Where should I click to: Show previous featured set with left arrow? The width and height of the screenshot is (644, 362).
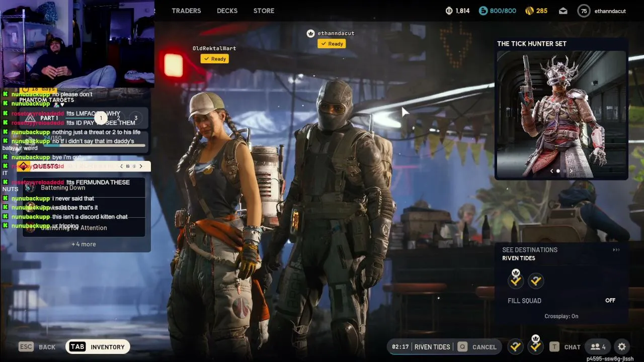(x=551, y=171)
